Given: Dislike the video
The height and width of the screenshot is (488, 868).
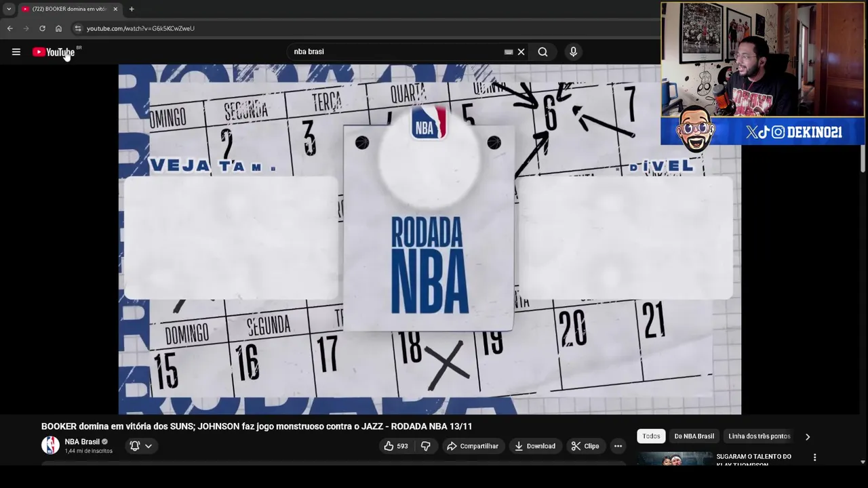Looking at the screenshot, I should pos(425,446).
